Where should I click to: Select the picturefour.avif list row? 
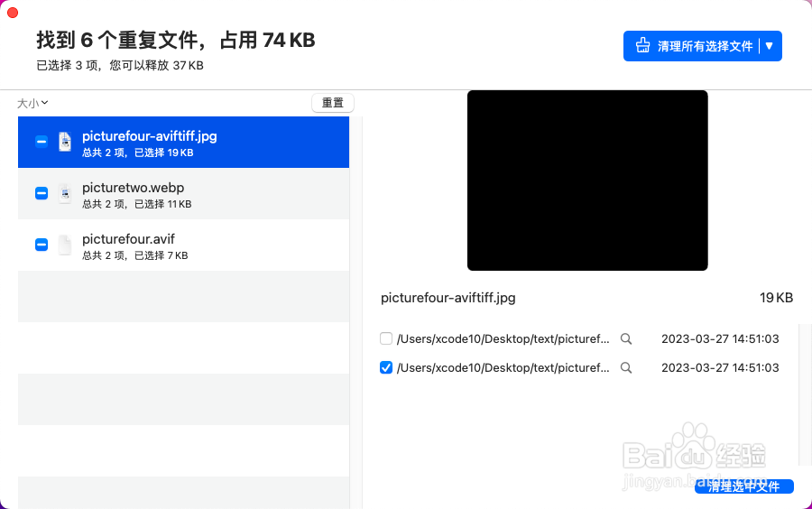pos(183,245)
